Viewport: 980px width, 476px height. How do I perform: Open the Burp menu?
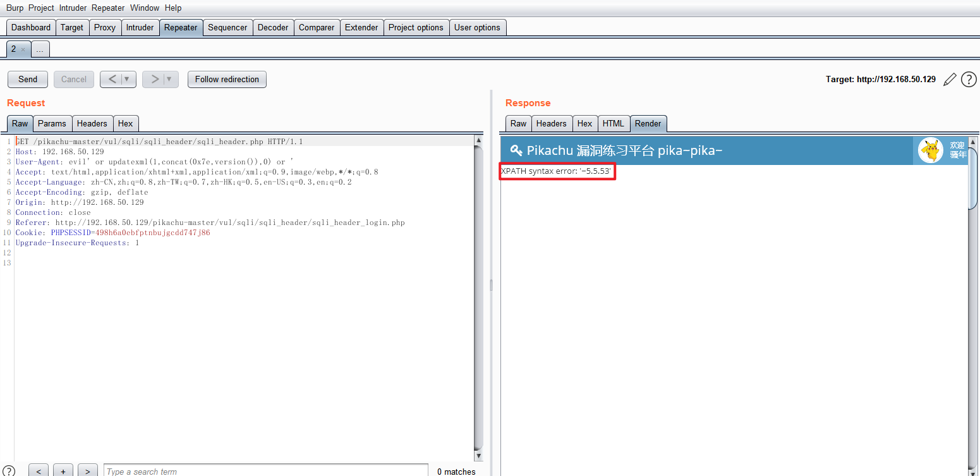point(15,8)
